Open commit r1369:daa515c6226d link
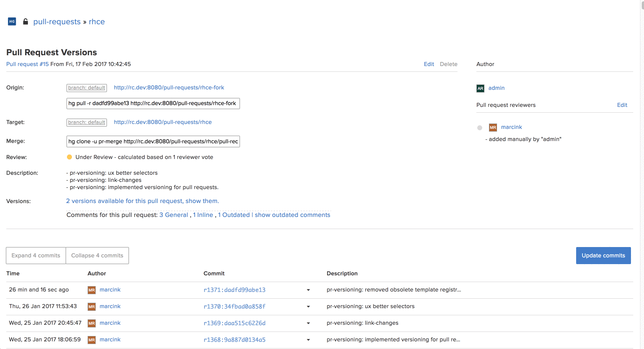This screenshot has width=644, height=349. (x=235, y=323)
